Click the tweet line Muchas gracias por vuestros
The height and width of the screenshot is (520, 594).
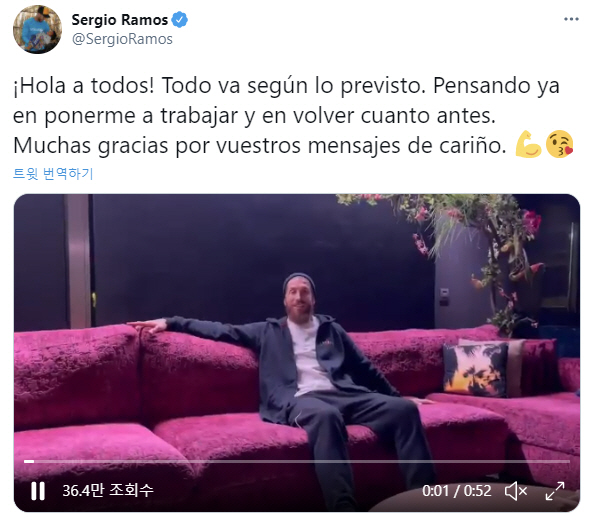pyautogui.click(x=259, y=145)
